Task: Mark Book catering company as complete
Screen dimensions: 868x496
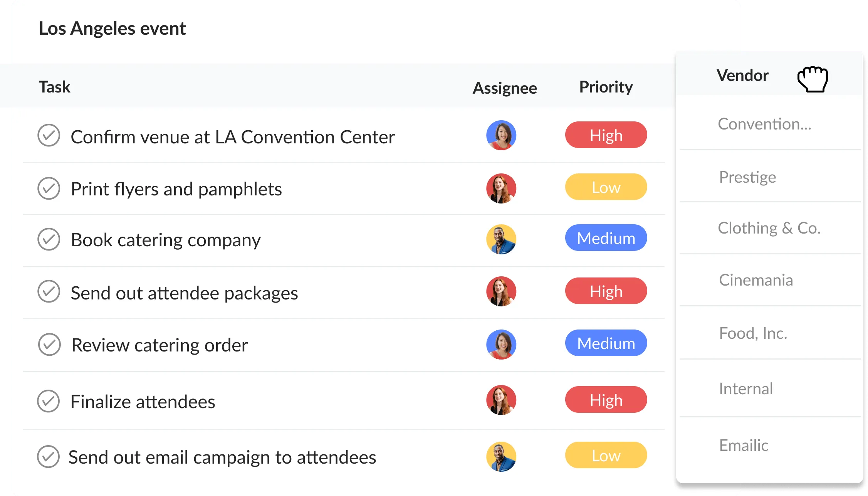Action: tap(49, 239)
